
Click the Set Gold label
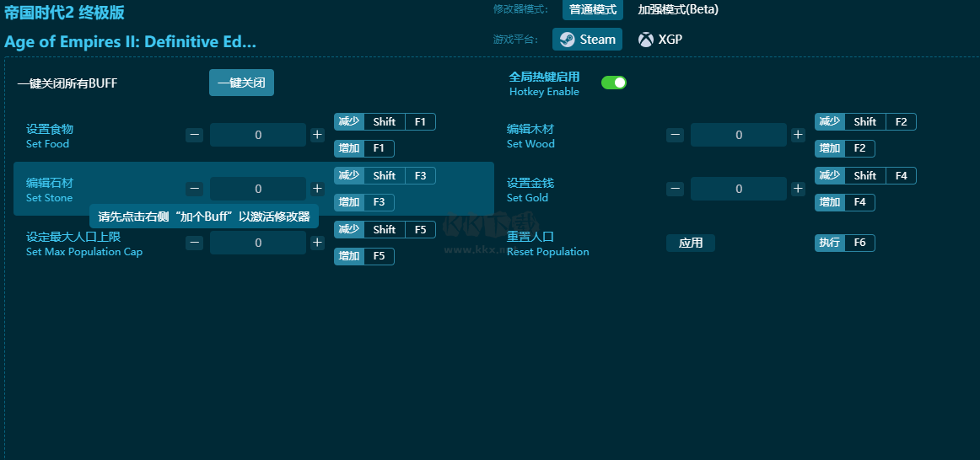pyautogui.click(x=527, y=198)
